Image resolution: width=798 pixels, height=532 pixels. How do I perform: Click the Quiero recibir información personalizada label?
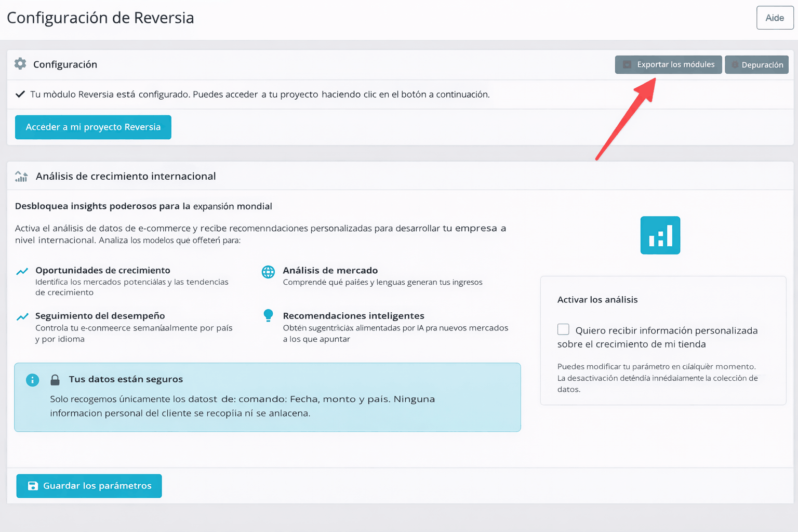[x=666, y=331]
